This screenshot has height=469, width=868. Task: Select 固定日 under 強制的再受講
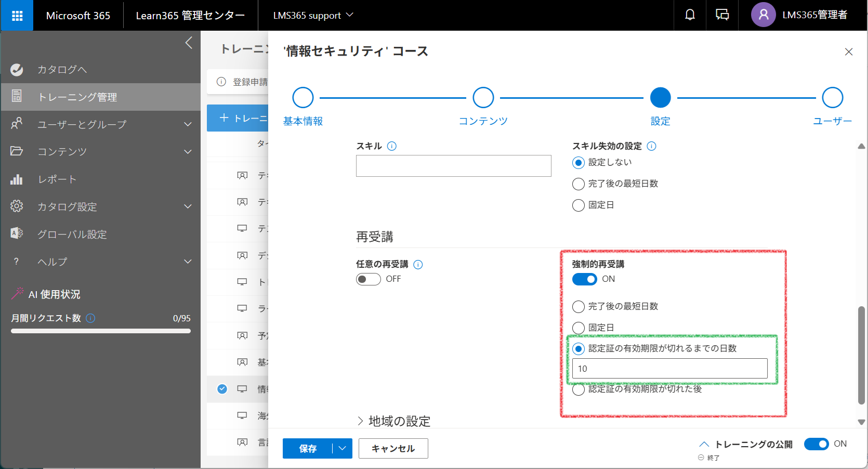[578, 328]
